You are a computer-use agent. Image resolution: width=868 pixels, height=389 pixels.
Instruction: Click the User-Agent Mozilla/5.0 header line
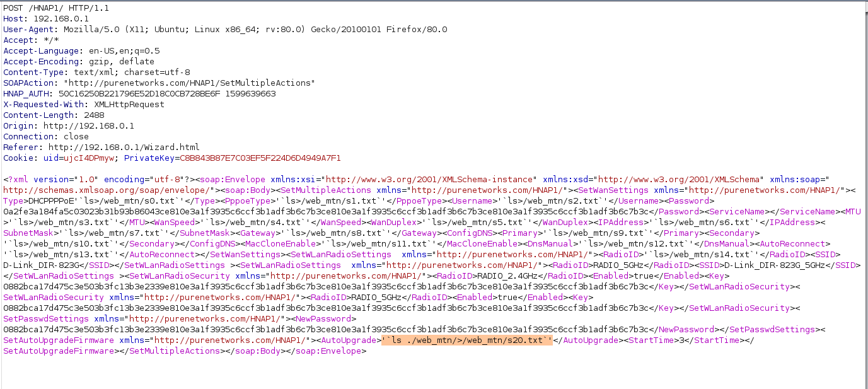click(x=225, y=29)
